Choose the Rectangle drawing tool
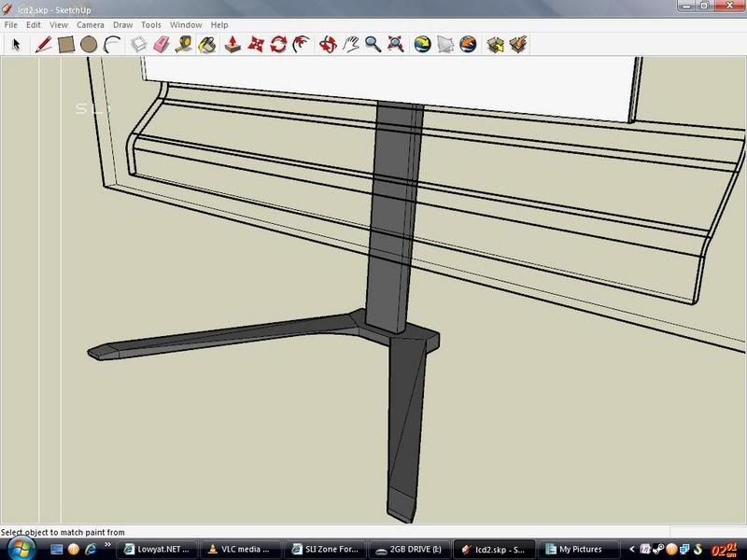 (x=66, y=44)
